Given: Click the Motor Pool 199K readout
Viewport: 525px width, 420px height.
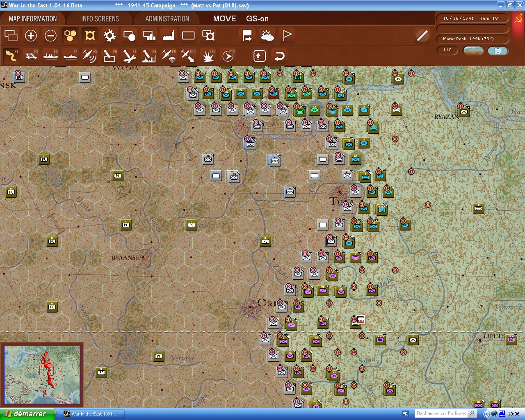Looking at the screenshot, I should pyautogui.click(x=472, y=39).
